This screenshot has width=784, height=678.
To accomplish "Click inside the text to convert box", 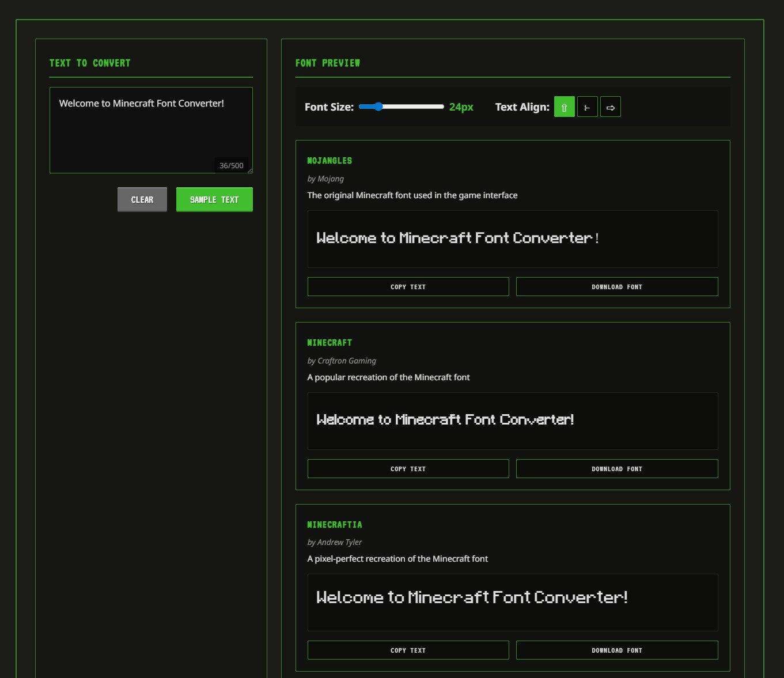I will pyautogui.click(x=151, y=130).
